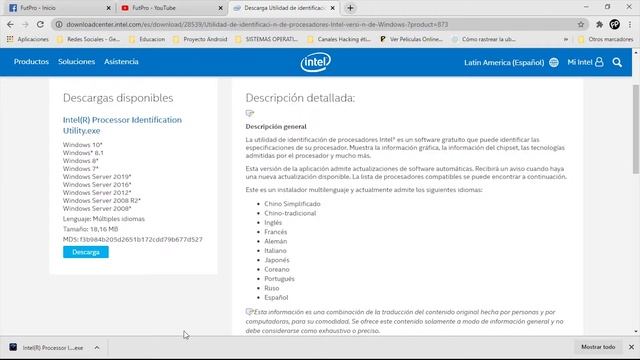Close the FutPro - YouTube tab
The image size is (640, 360).
220,8
